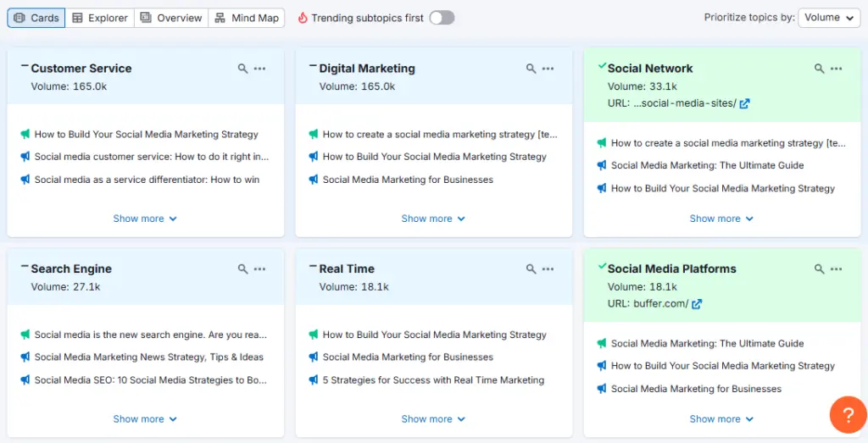This screenshot has width=868, height=443.
Task: Open three-dot menu on Search Engine card
Action: coord(260,269)
